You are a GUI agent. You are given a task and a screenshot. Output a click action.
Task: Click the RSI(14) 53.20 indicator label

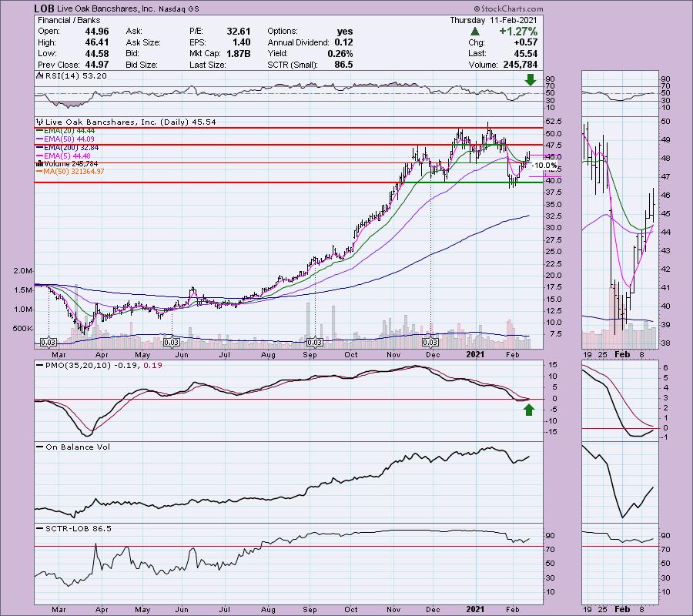pos(75,76)
